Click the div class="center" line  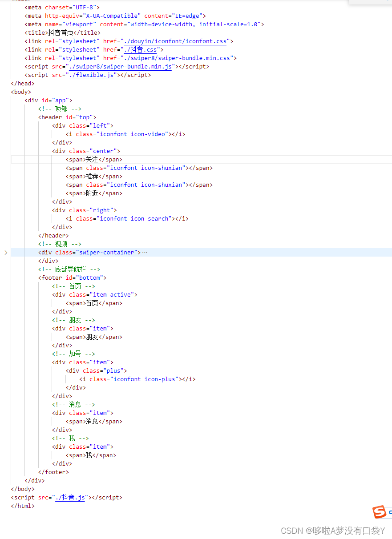pos(86,151)
